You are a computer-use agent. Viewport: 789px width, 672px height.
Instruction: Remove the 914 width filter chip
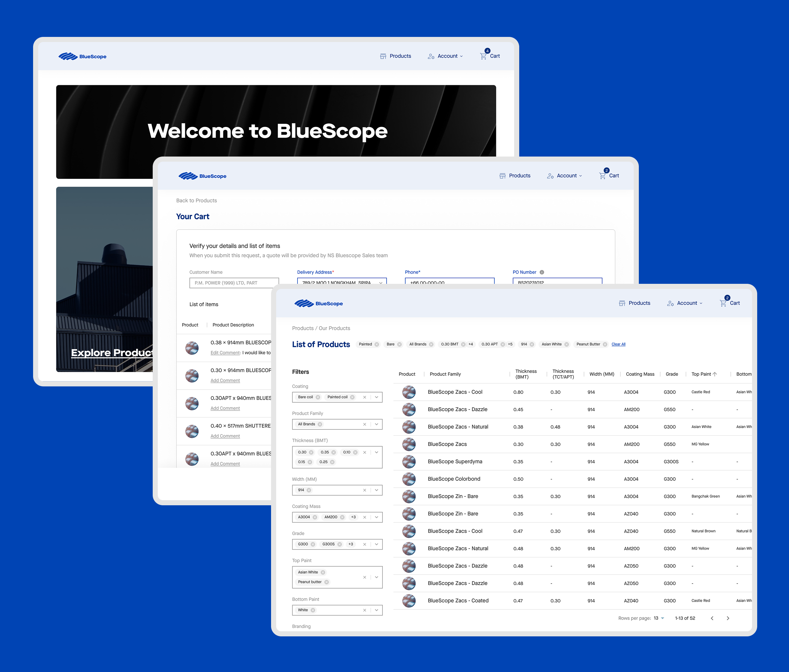point(533,344)
